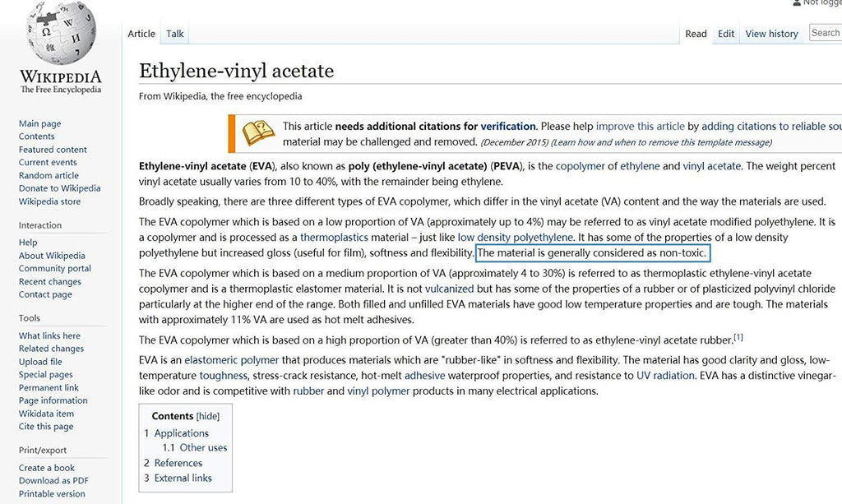Open the vinyl acetate link
The height and width of the screenshot is (504, 842).
click(712, 166)
